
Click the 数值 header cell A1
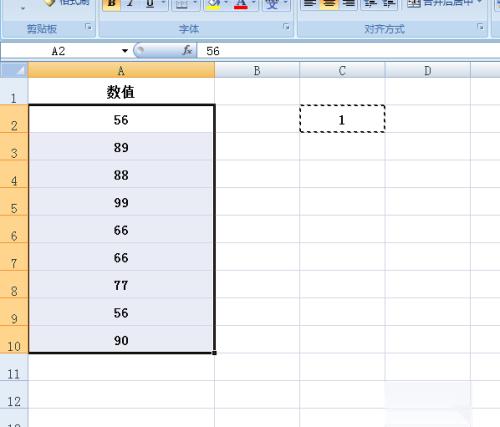[121, 91]
